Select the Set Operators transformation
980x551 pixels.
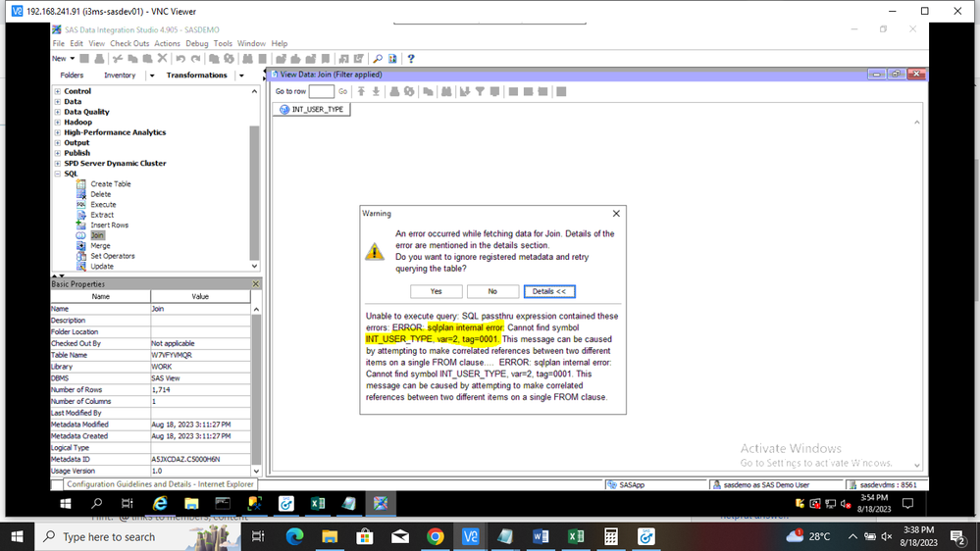(x=113, y=256)
